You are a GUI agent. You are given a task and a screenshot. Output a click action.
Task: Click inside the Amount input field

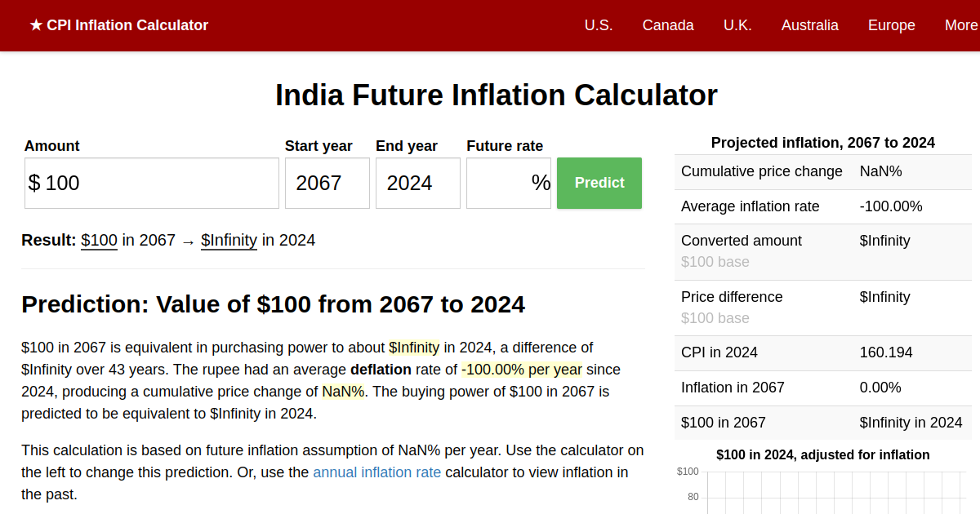[x=151, y=183]
